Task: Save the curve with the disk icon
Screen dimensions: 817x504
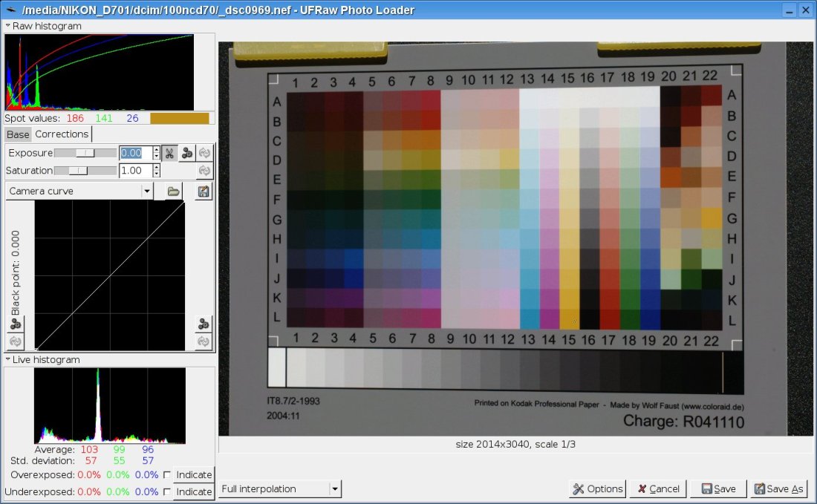Action: click(x=204, y=192)
